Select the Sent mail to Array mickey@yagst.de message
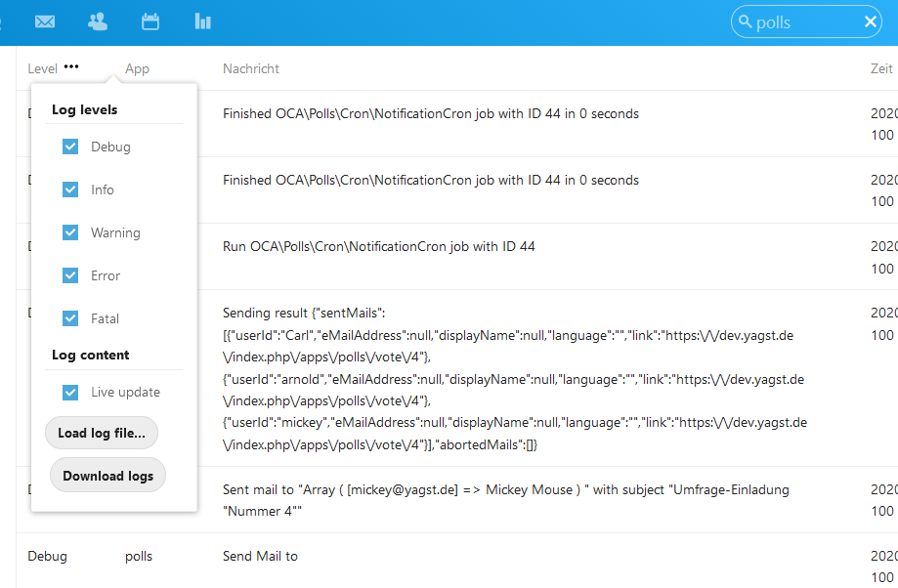This screenshot has width=898, height=588. coord(506,500)
